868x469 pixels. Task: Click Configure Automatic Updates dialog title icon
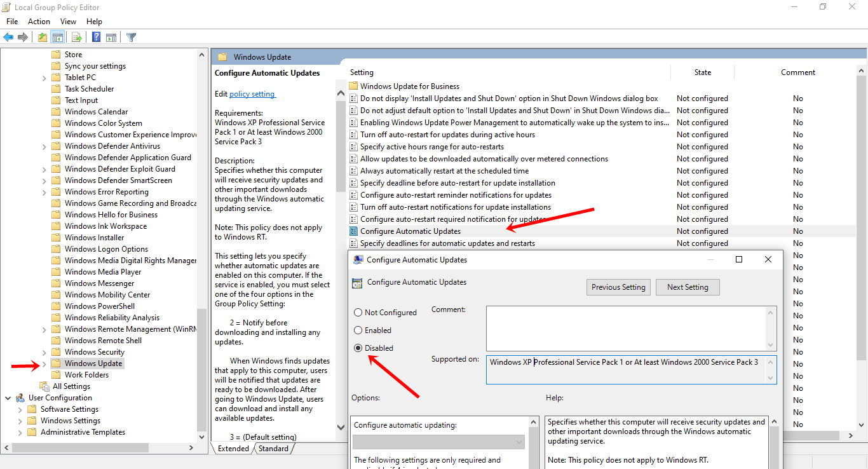(x=358, y=260)
